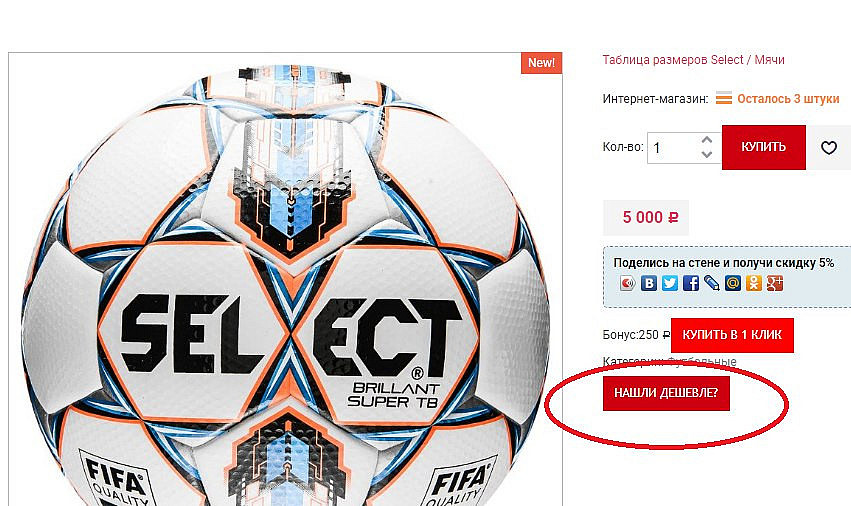This screenshot has width=851, height=506.
Task: Click КУПИТЬ В 1 КЛИК button
Action: (732, 335)
